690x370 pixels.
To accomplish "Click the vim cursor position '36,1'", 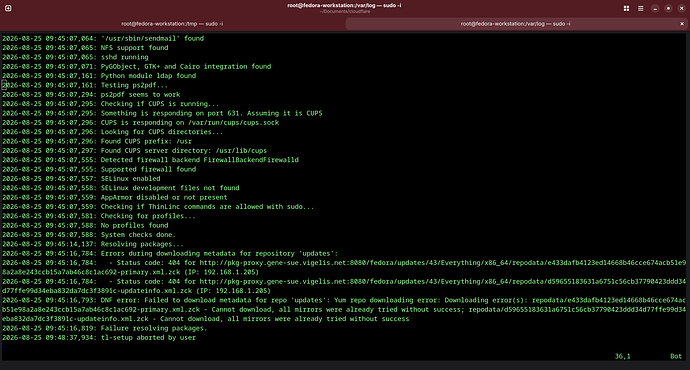I will click(x=622, y=356).
